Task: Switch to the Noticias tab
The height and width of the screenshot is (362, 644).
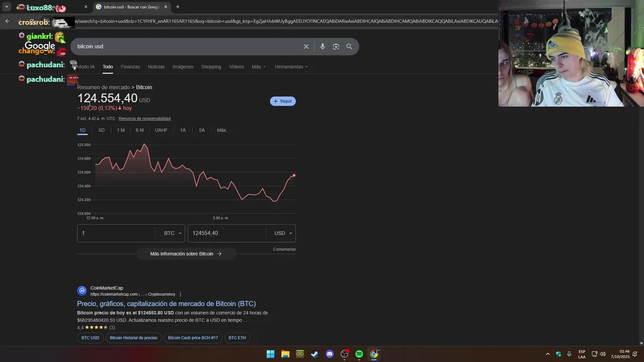Action: (x=156, y=67)
